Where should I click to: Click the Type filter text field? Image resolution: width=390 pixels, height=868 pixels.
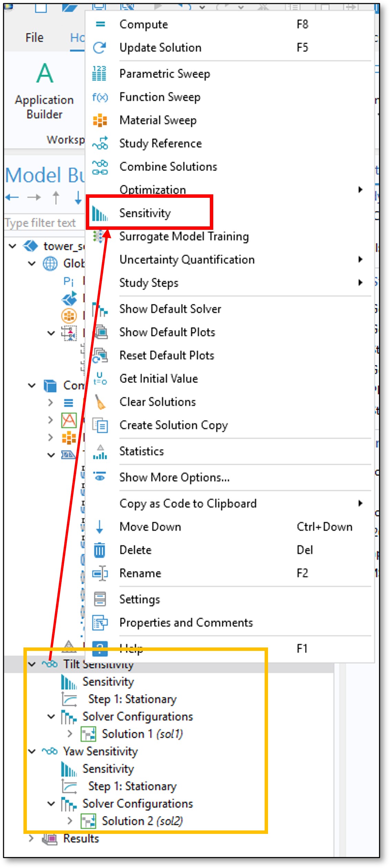[41, 223]
